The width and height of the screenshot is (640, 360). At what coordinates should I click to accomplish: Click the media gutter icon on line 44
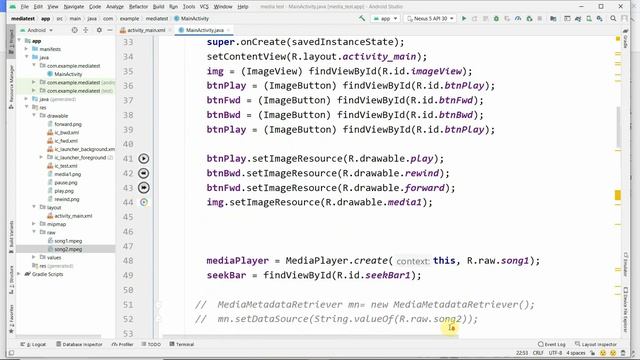click(x=144, y=202)
